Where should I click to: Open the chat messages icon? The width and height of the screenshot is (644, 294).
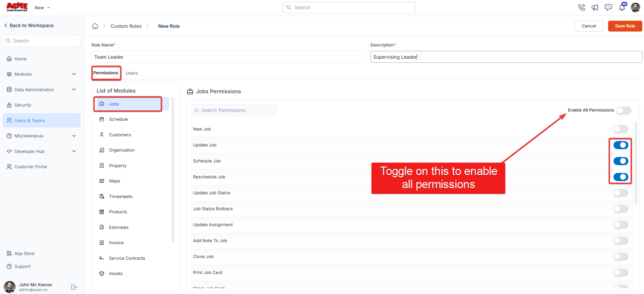pos(608,7)
